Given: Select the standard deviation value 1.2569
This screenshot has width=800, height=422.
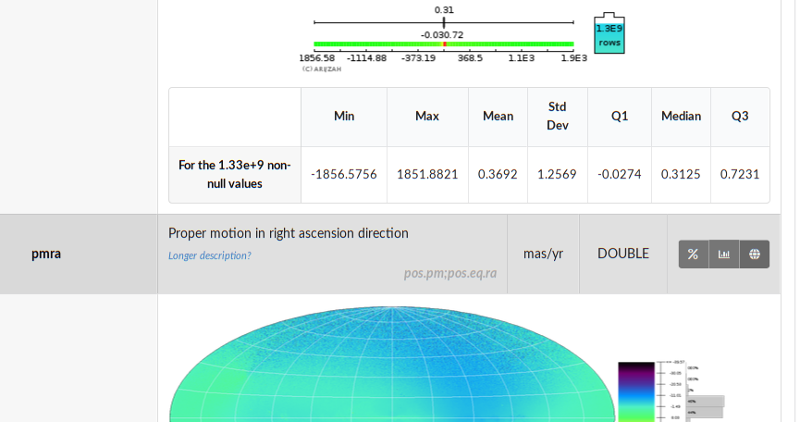Looking at the screenshot, I should pyautogui.click(x=557, y=175).
